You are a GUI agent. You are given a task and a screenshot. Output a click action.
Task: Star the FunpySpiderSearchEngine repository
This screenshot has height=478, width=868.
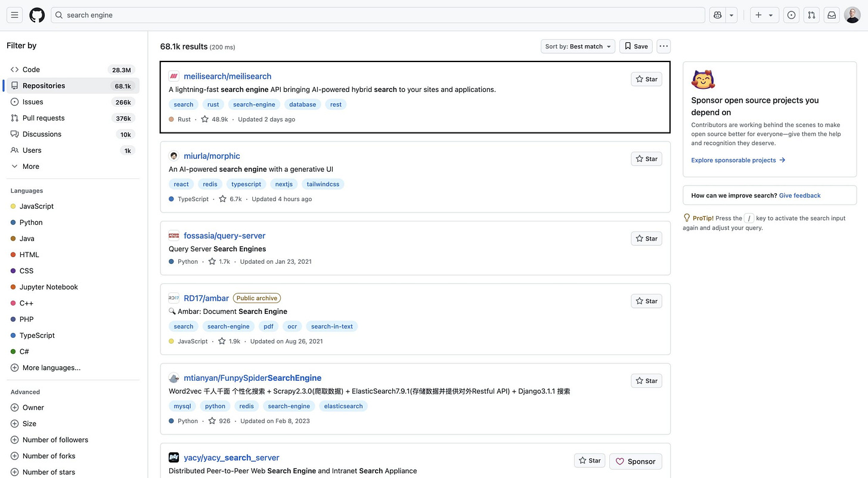646,381
